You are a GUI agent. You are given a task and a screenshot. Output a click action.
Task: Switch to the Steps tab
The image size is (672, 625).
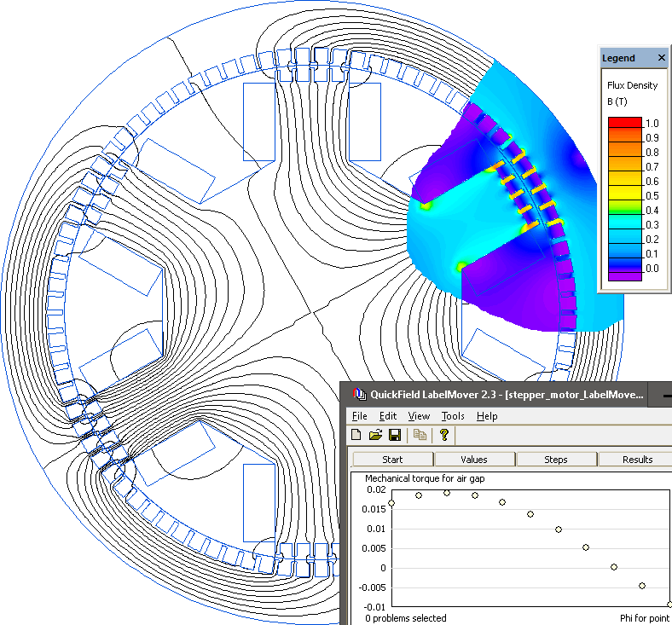pos(556,460)
